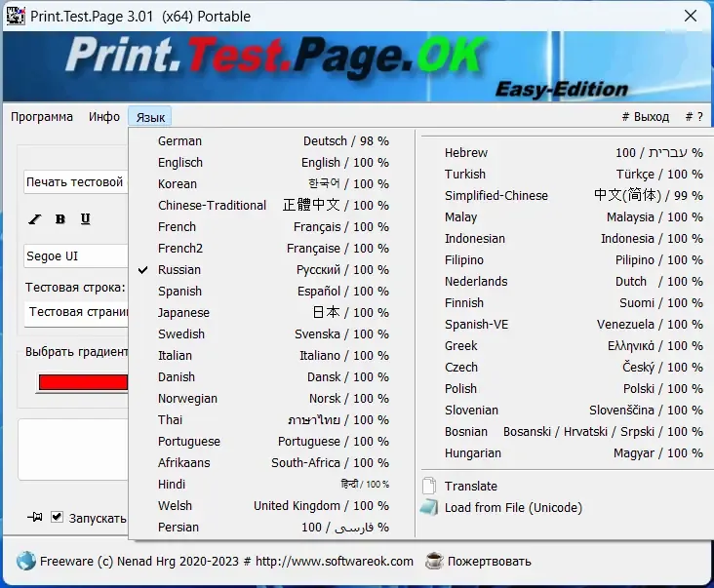Click the app icon in title bar
This screenshot has width=714, height=588.
point(15,16)
